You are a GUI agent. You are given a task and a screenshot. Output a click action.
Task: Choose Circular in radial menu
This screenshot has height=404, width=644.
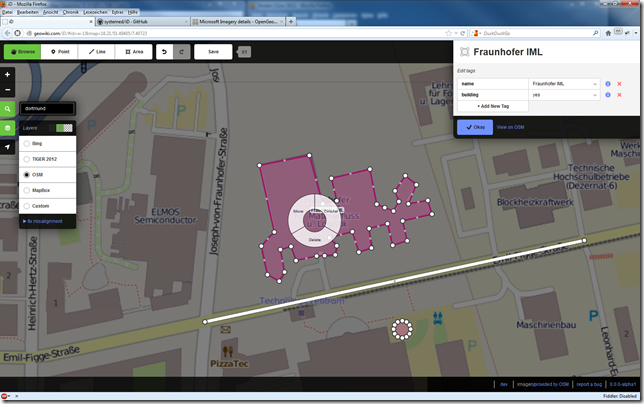331,211
